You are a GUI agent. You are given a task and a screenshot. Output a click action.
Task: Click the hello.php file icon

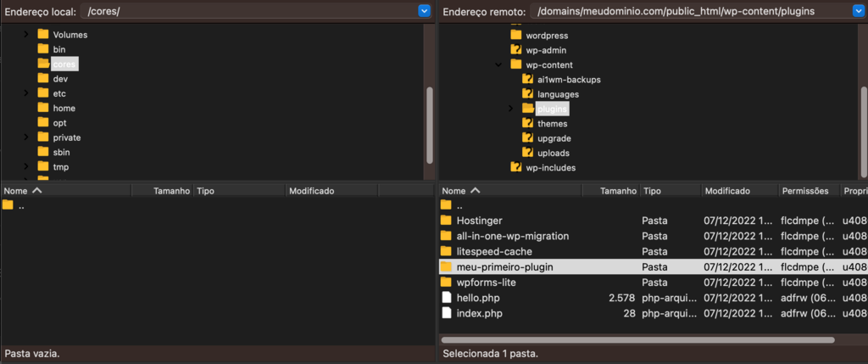[x=446, y=298]
